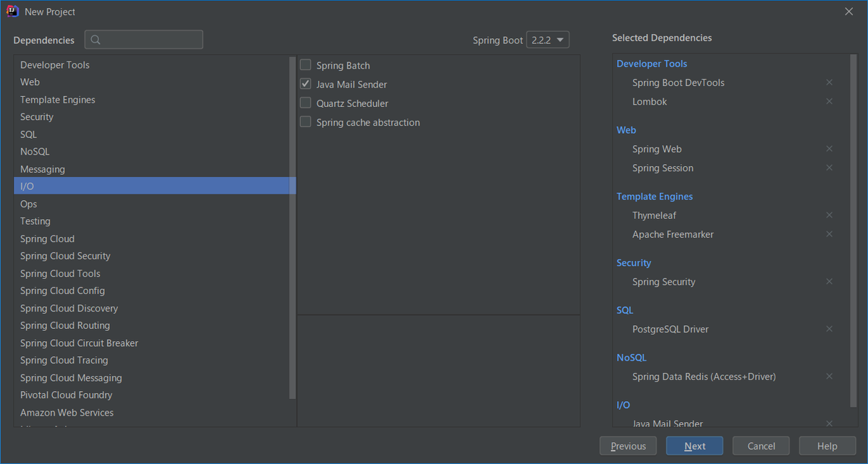Focus the dependencies search field
This screenshot has width=868, height=464.
point(144,40)
